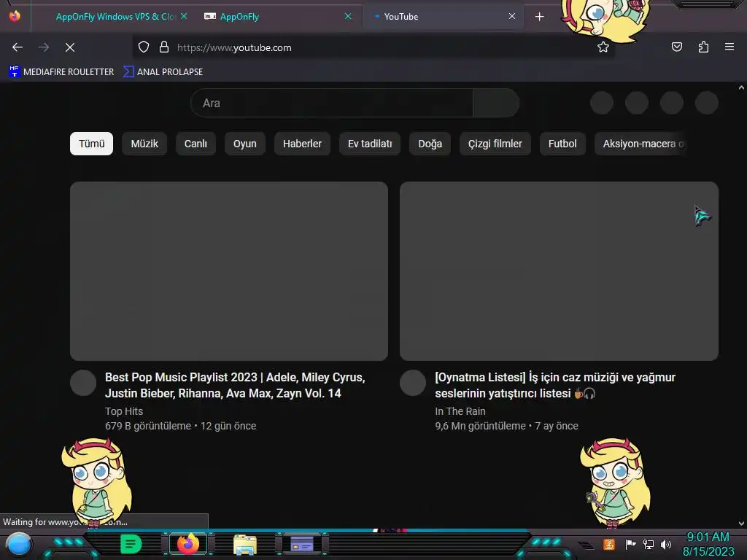Close the AppOnFly Windows VPS tab
The height and width of the screenshot is (560, 747).
pos(184,16)
